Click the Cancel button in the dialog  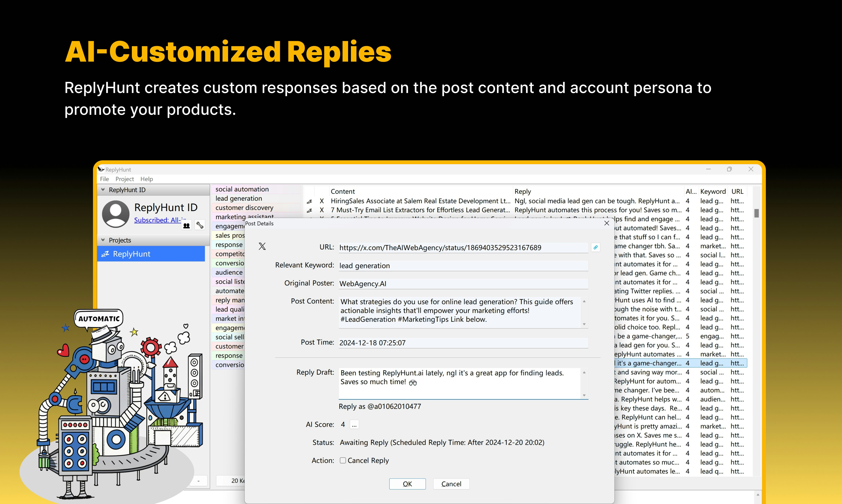click(x=451, y=484)
